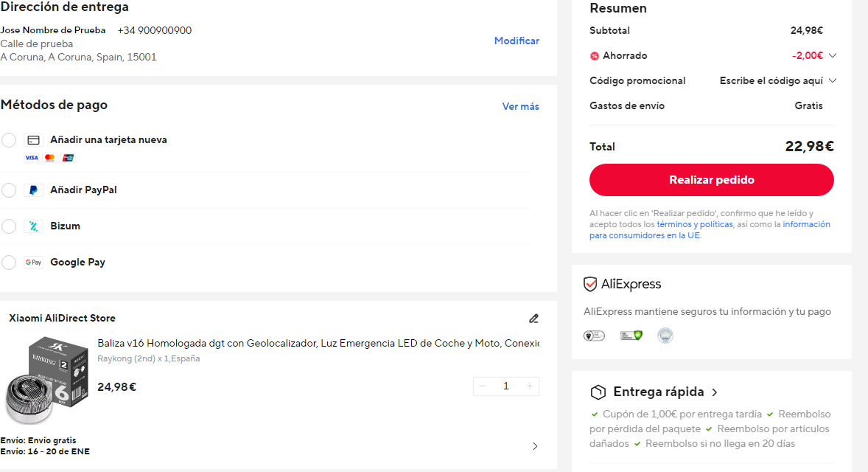Click 'Ver más' payment methods link
Image resolution: width=868 pixels, height=472 pixels.
(520, 106)
